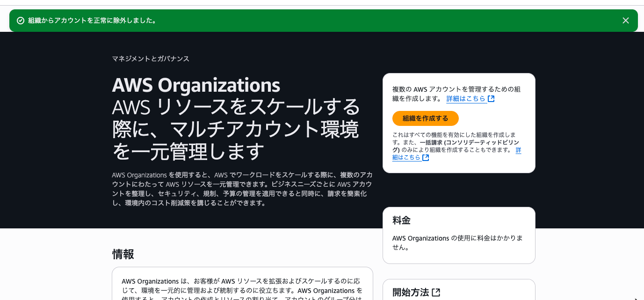Screen dimensions: 644x300
Task: Click text 複数の AWS アカウントを管理するための組織
Action: 456,94
